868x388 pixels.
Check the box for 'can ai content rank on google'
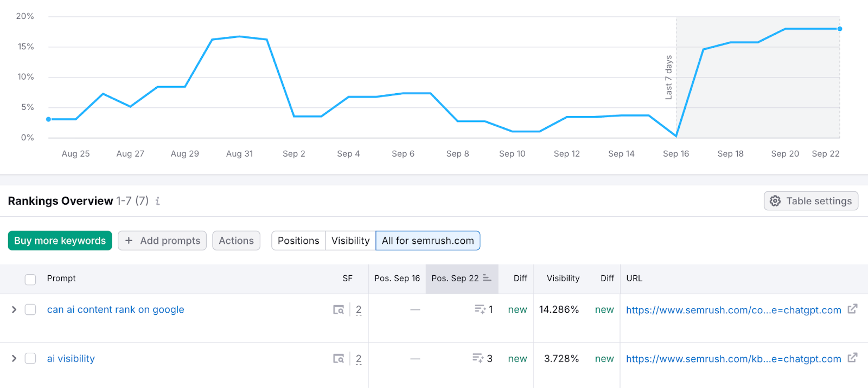pos(30,310)
